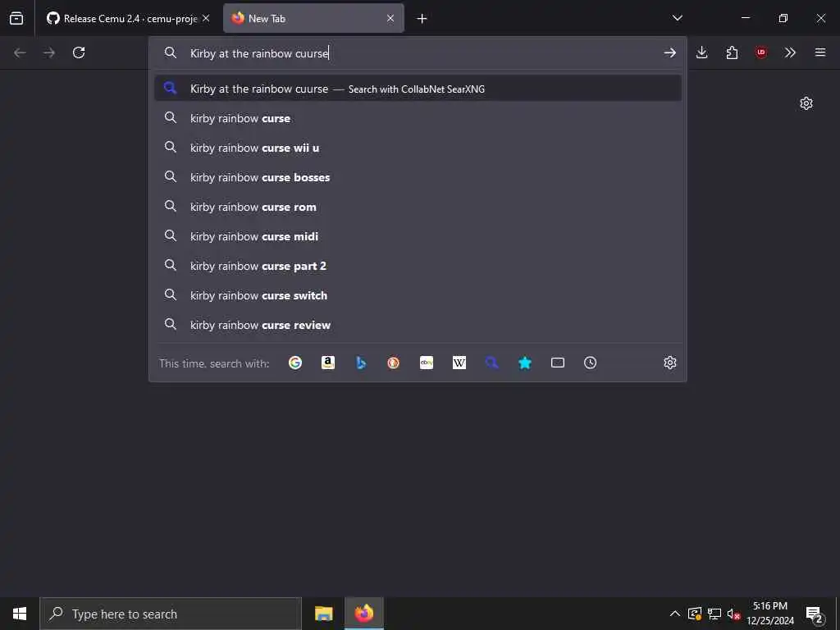Open search settings gear in dropdown
The image size is (840, 630).
tap(669, 363)
